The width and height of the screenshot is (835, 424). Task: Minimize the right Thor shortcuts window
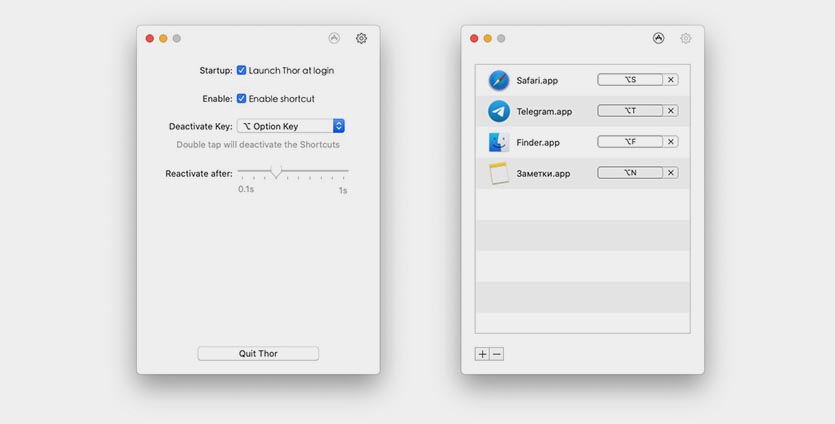click(487, 38)
